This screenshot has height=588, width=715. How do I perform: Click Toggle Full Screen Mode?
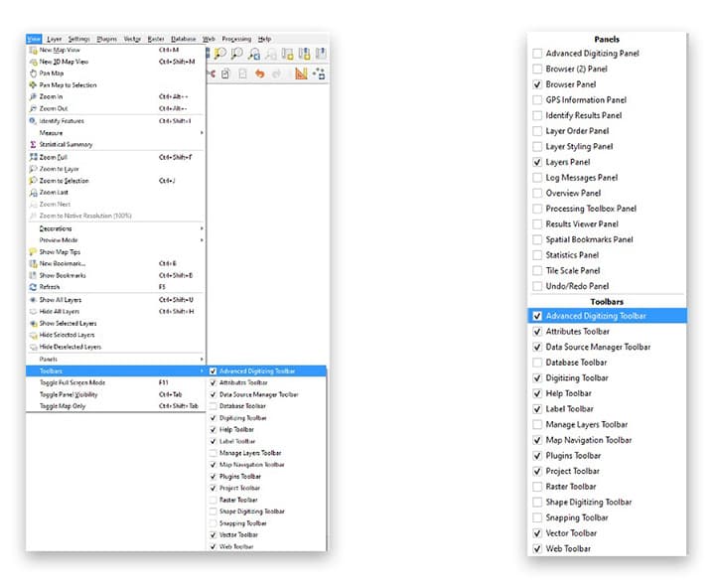tap(74, 382)
